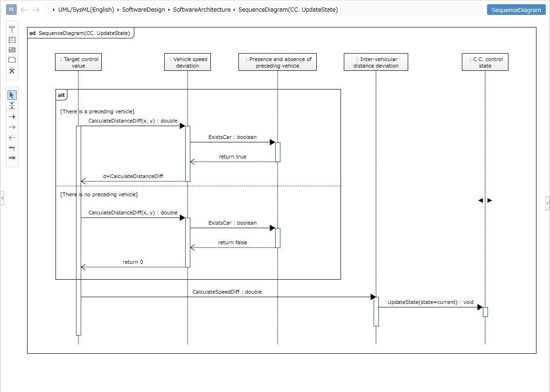Select the 'return false' reply message

pos(233,242)
